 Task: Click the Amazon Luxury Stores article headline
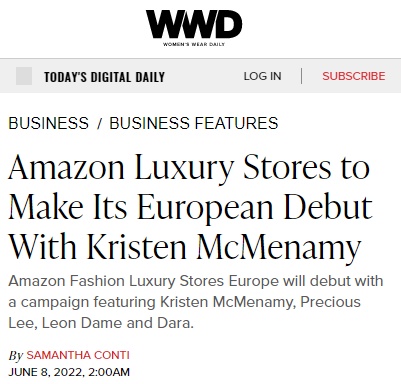(x=190, y=207)
